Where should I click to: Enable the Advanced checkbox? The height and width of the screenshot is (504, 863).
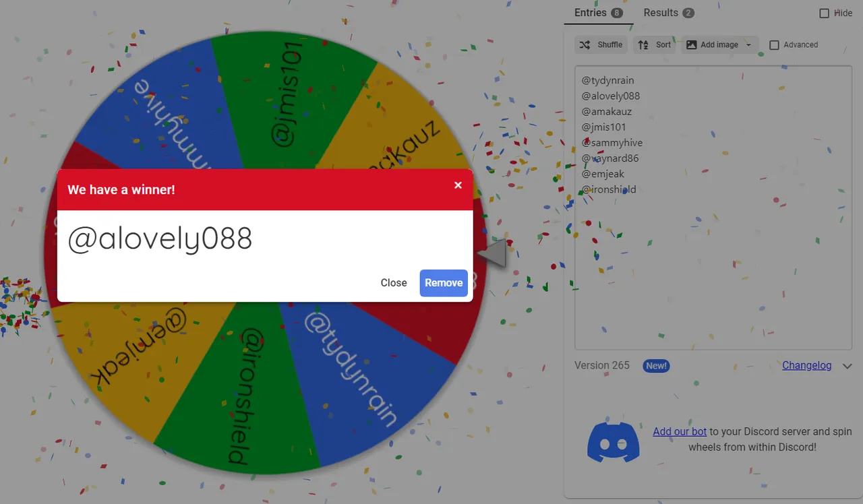(774, 45)
